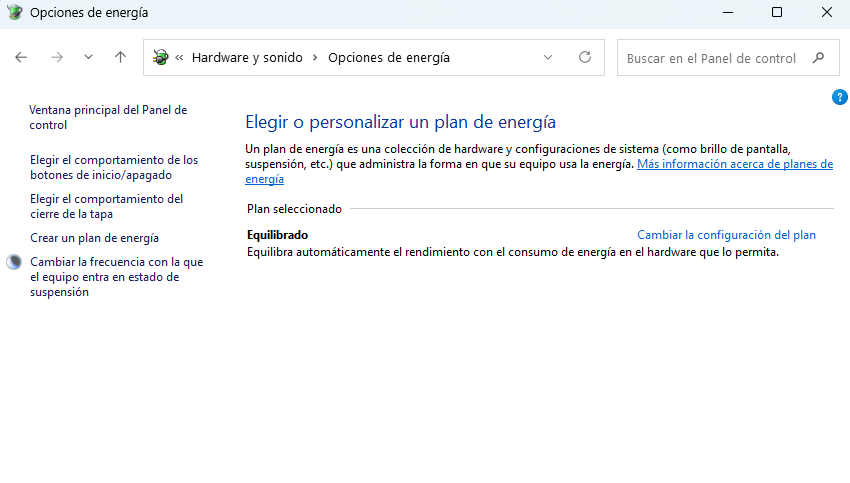Click the Plan seleccionado section label
This screenshot has width=850, height=483.
[294, 209]
